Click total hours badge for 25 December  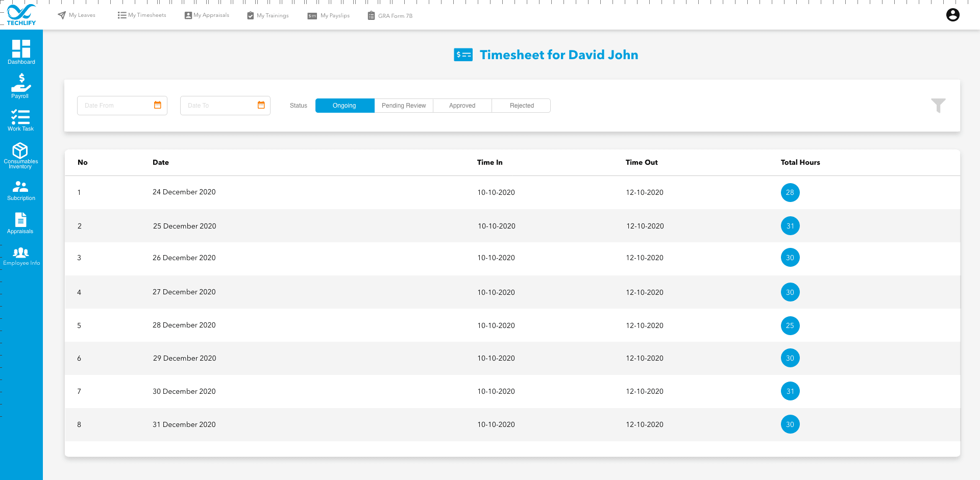click(790, 226)
